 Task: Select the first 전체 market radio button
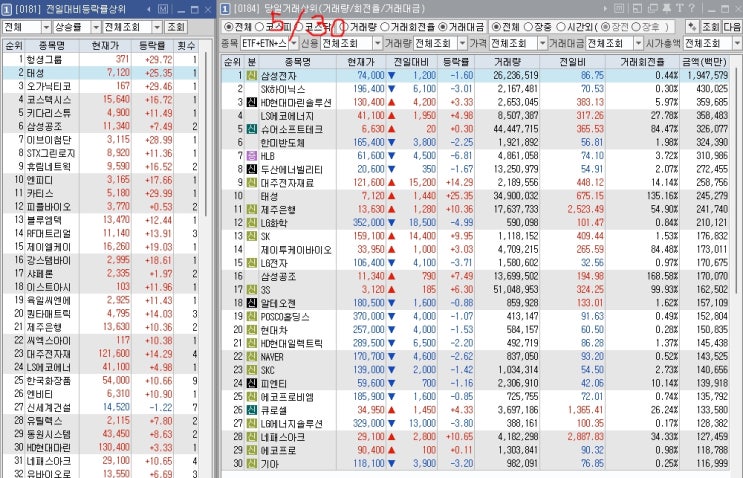(x=228, y=27)
